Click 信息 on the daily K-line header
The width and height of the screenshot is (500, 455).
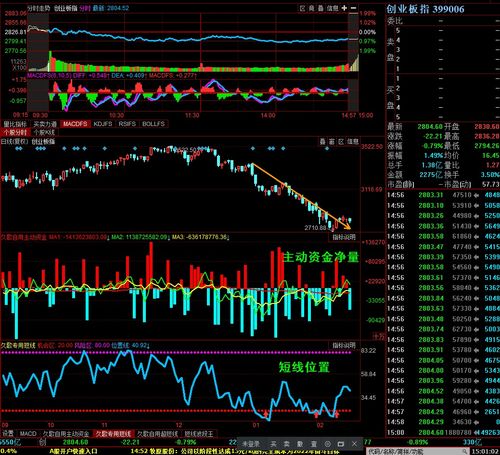[353, 142]
